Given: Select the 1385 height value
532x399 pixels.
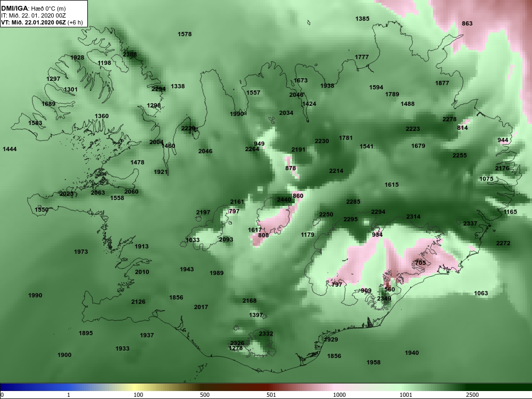Looking at the screenshot, I should [362, 19].
